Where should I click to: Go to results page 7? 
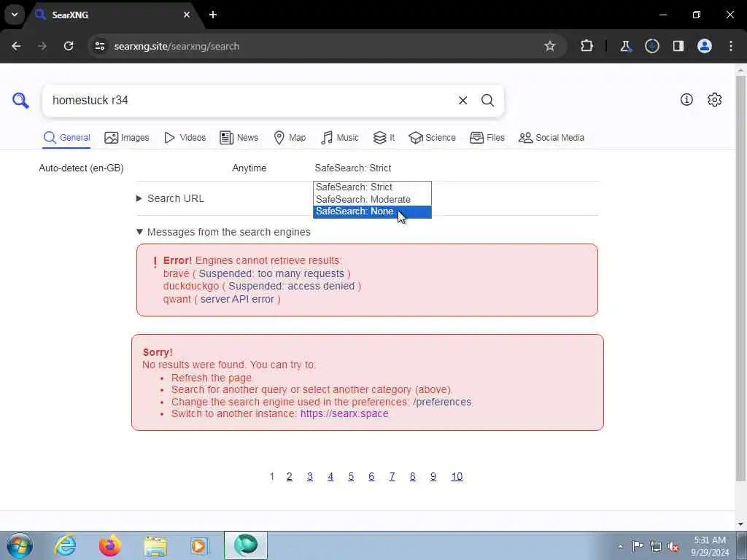[392, 477]
